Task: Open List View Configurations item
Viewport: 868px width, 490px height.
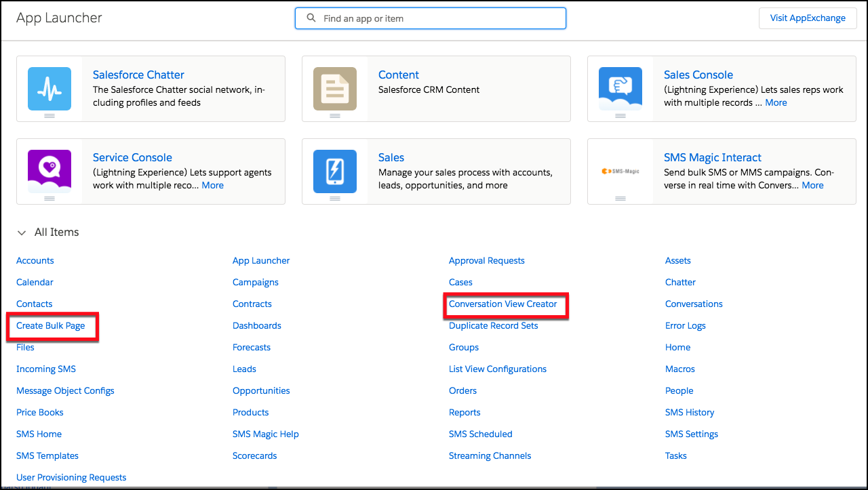Action: (498, 369)
